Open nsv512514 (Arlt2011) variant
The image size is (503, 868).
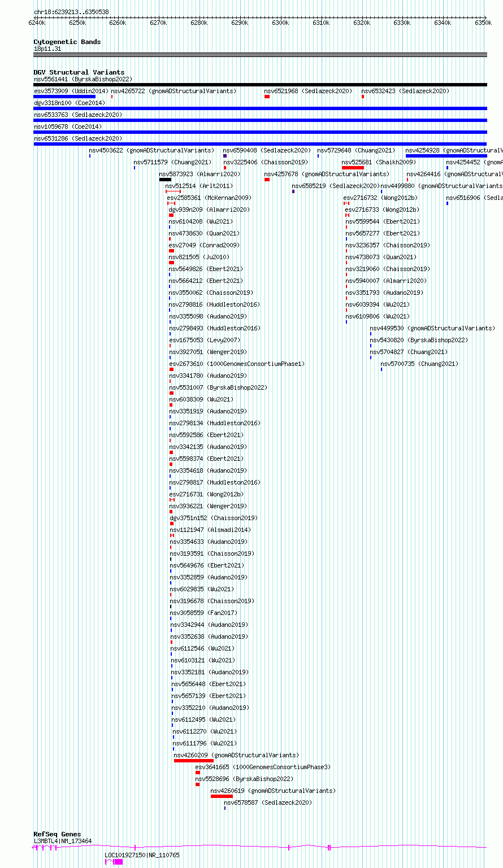click(199, 186)
